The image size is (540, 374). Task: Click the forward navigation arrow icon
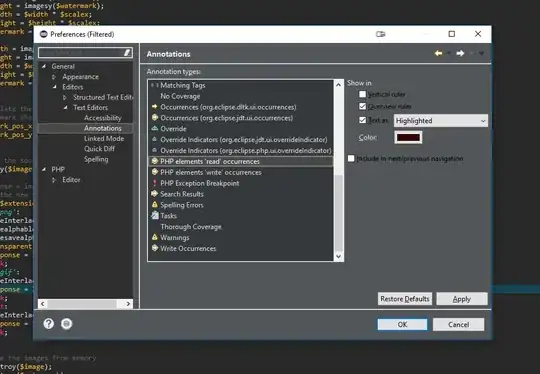point(460,53)
